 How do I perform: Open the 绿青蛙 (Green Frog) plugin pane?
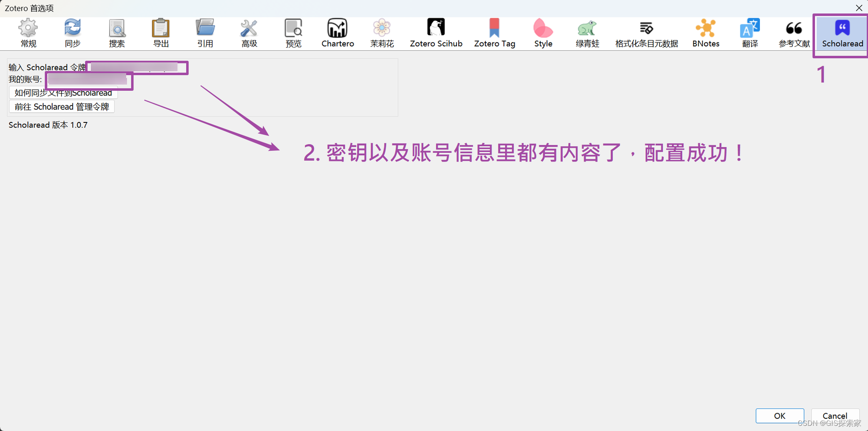click(587, 33)
